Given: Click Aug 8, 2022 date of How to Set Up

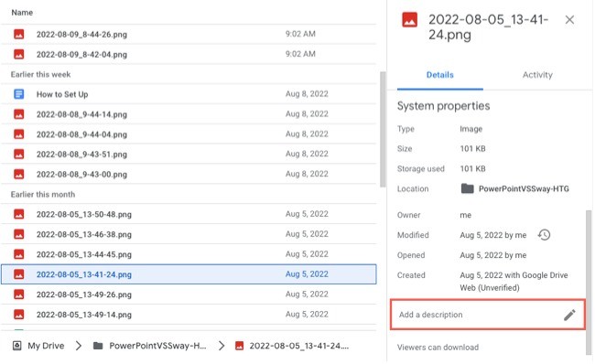Looking at the screenshot, I should click(307, 94).
